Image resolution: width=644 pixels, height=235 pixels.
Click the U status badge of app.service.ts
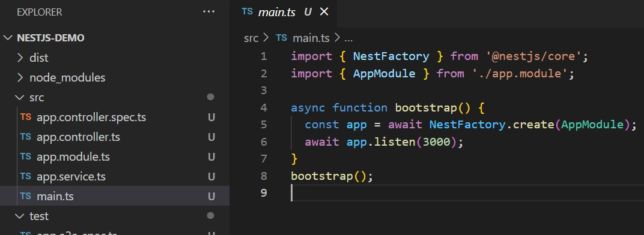(x=211, y=176)
